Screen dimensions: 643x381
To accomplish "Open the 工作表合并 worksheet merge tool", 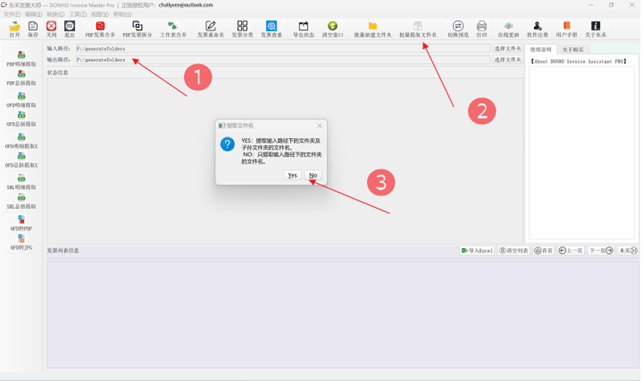I will [x=173, y=29].
